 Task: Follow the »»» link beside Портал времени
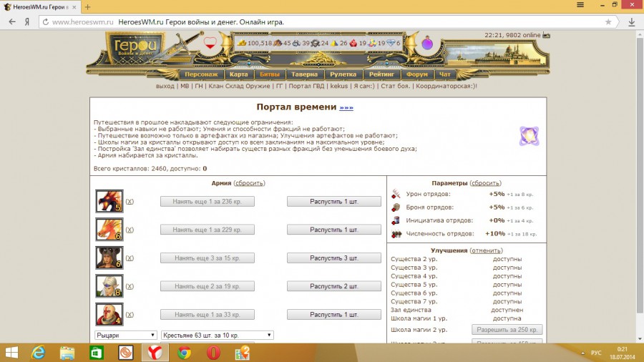pyautogui.click(x=346, y=107)
